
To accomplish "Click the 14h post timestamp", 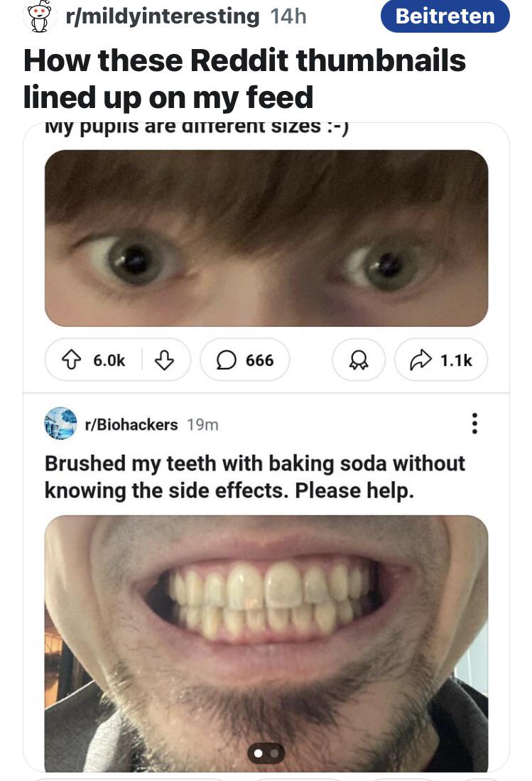I will coord(288,16).
